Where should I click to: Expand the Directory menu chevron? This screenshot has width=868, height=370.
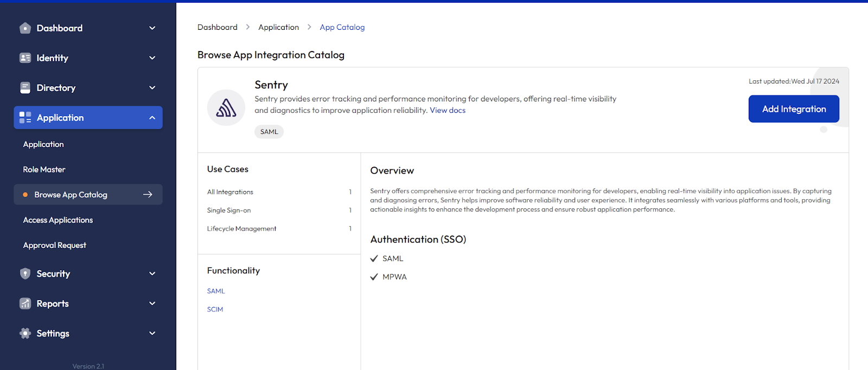click(152, 88)
